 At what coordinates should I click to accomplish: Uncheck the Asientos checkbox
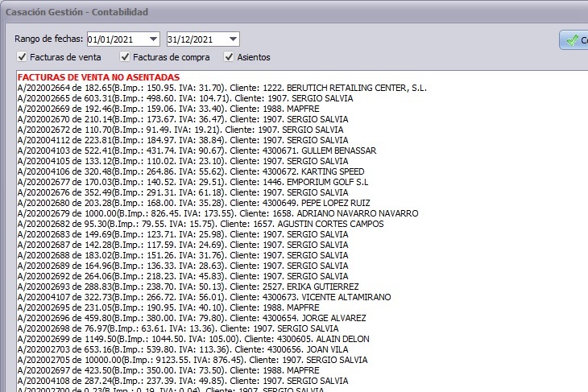(229, 57)
